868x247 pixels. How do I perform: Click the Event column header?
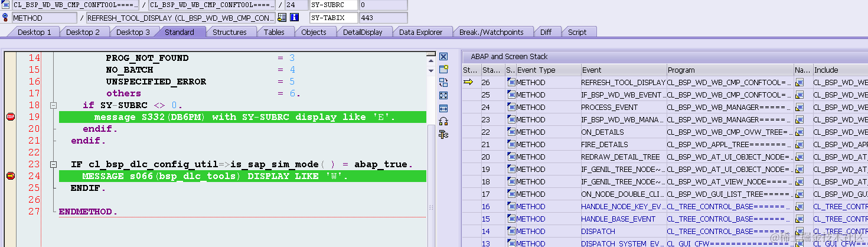coord(623,70)
